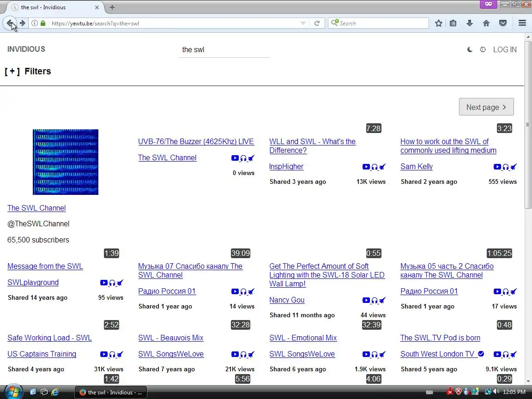Toggle dark theme with the moon icon
The height and width of the screenshot is (399, 532).
click(470, 49)
